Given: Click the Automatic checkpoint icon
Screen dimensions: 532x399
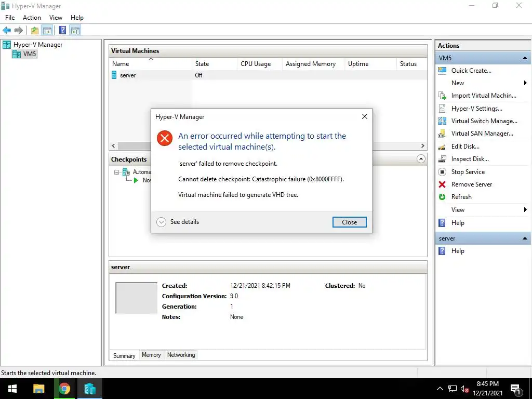Looking at the screenshot, I should [x=126, y=172].
